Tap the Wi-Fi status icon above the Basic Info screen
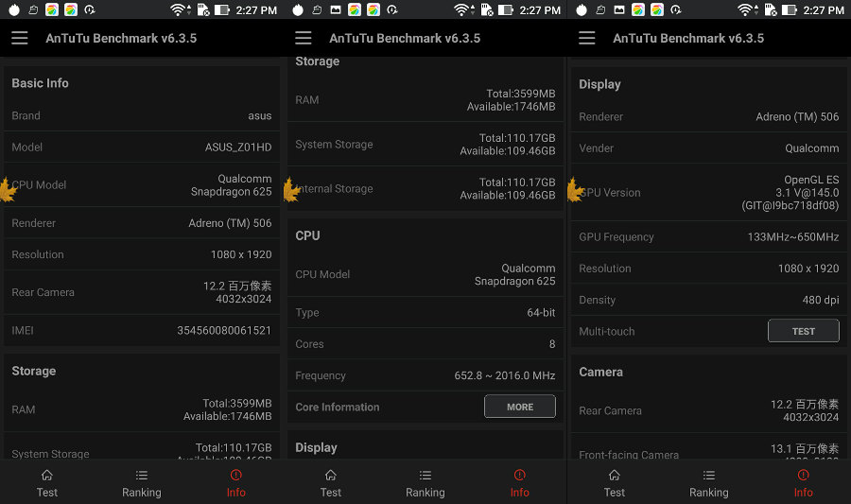Viewport: 851px width, 504px height. [179, 9]
